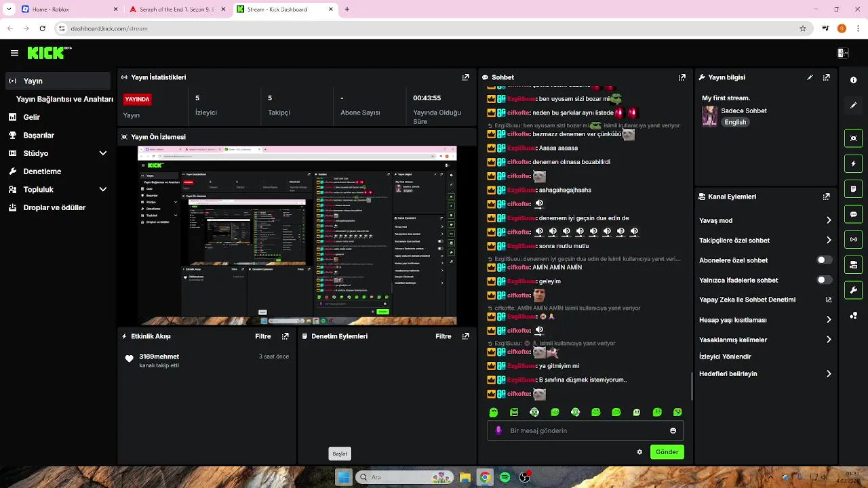This screenshot has width=868, height=488.
Task: Select the green note document icon
Action: [x=853, y=188]
